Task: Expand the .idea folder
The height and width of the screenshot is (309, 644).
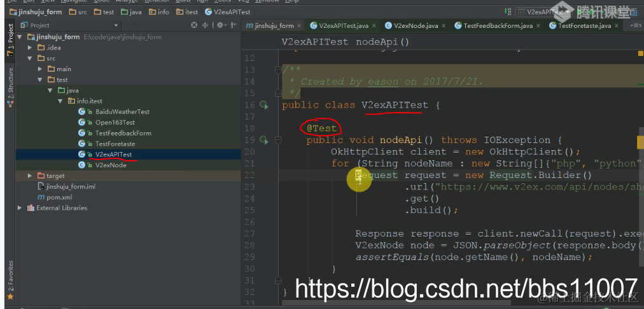Action: coord(29,48)
